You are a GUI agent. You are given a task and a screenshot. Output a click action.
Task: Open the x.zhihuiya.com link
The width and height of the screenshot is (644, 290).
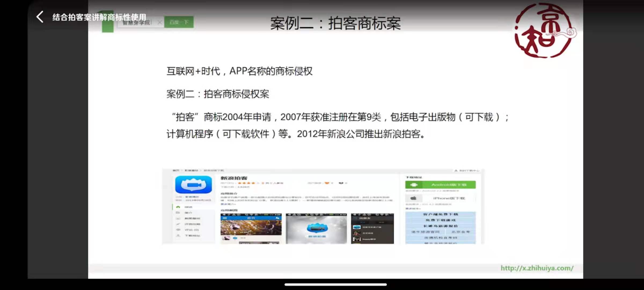[x=537, y=268]
